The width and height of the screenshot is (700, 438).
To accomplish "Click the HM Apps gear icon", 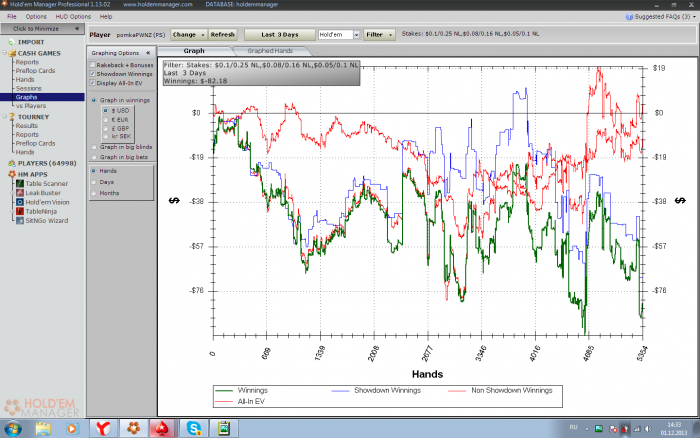I will tap(12, 174).
